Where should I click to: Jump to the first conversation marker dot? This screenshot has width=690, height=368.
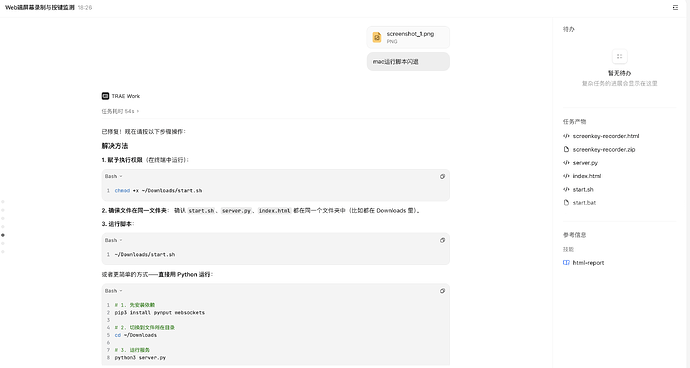click(x=3, y=202)
